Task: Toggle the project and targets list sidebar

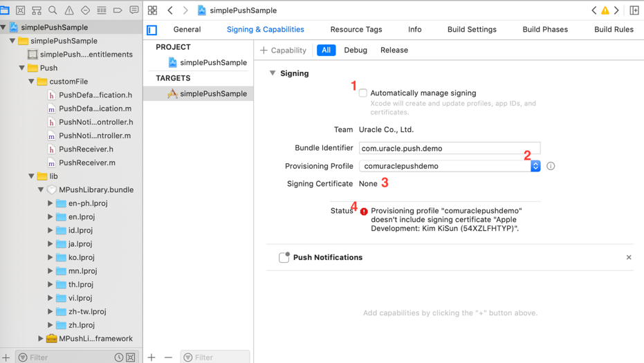Action: pyautogui.click(x=152, y=30)
